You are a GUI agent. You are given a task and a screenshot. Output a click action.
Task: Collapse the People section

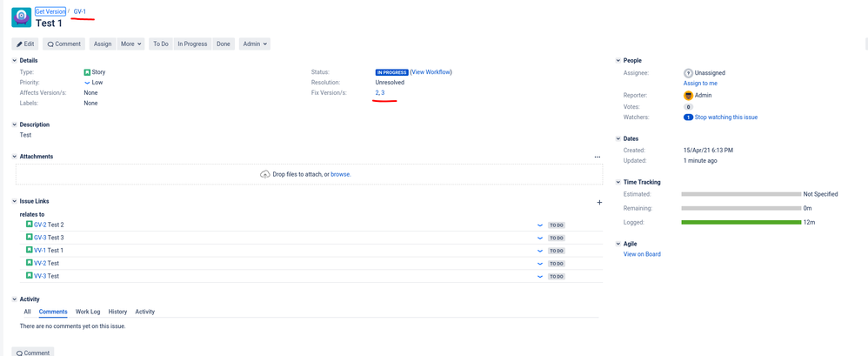pyautogui.click(x=618, y=60)
